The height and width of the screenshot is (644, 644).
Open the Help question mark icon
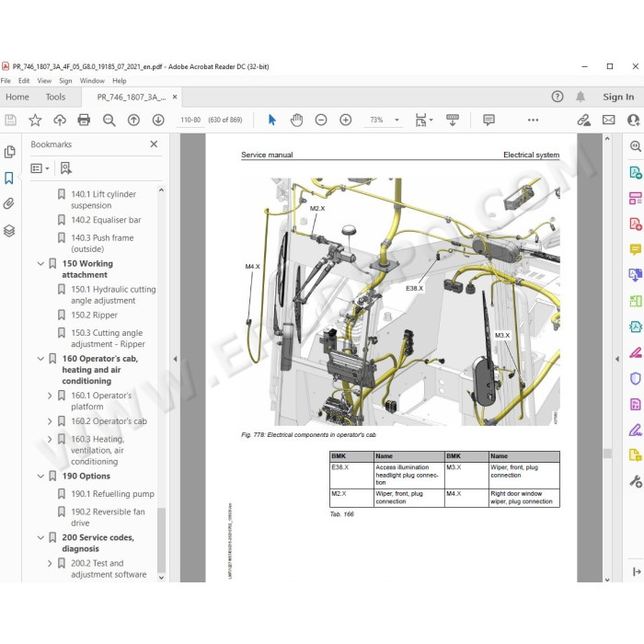(x=557, y=97)
